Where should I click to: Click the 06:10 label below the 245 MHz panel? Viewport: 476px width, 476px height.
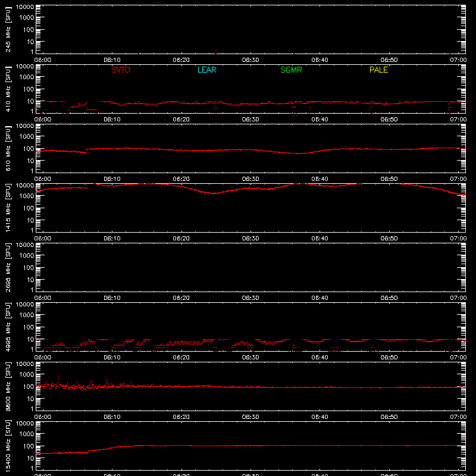pyautogui.click(x=112, y=60)
